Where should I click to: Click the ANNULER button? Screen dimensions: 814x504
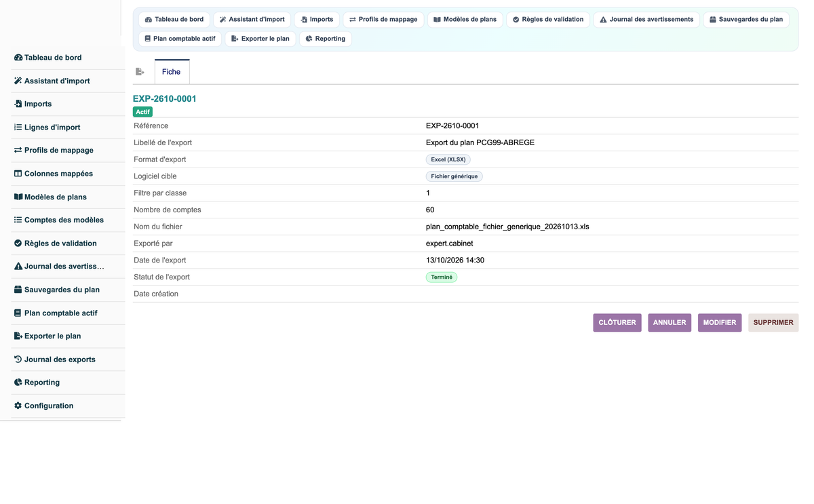click(x=670, y=323)
